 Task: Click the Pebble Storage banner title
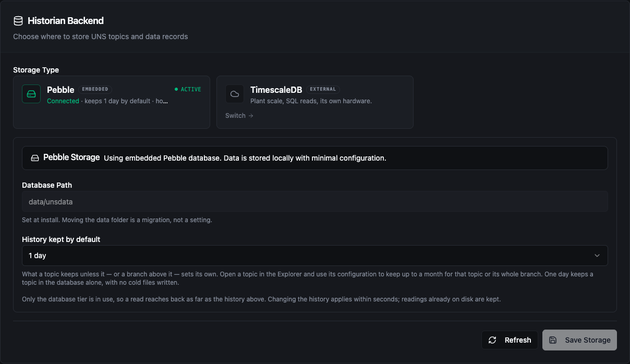click(71, 157)
